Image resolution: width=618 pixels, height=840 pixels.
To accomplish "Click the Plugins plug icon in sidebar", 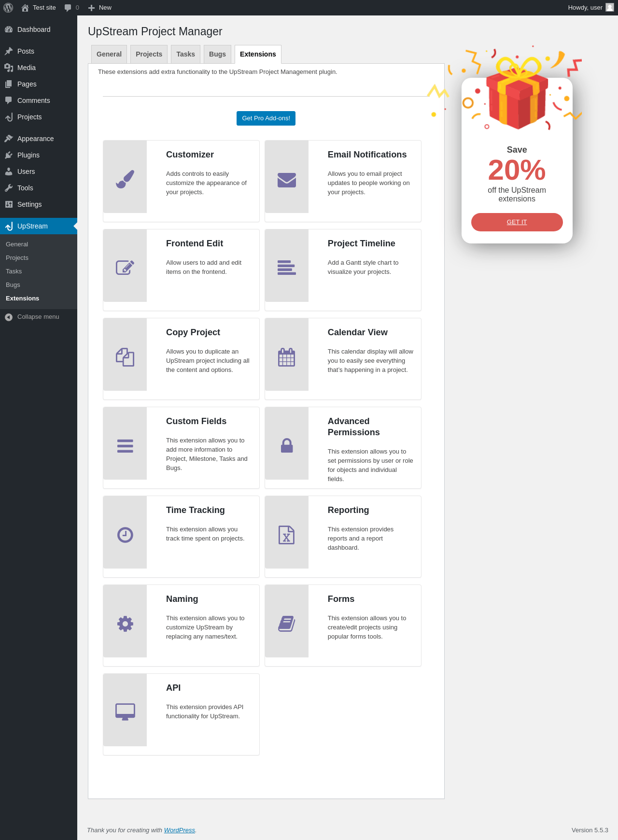I will tap(9, 155).
